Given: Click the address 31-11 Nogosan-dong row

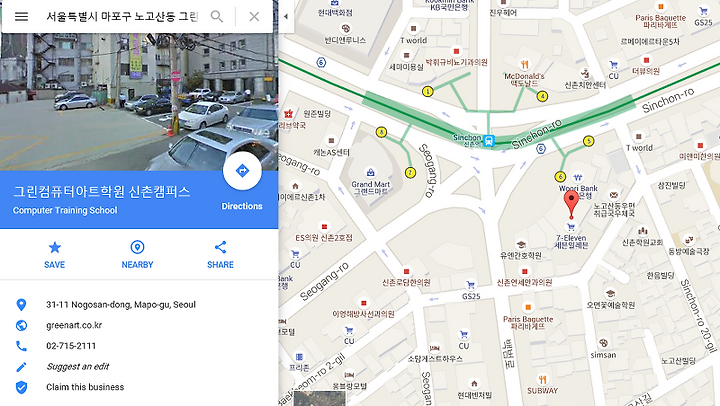Looking at the screenshot, I should [x=139, y=304].
